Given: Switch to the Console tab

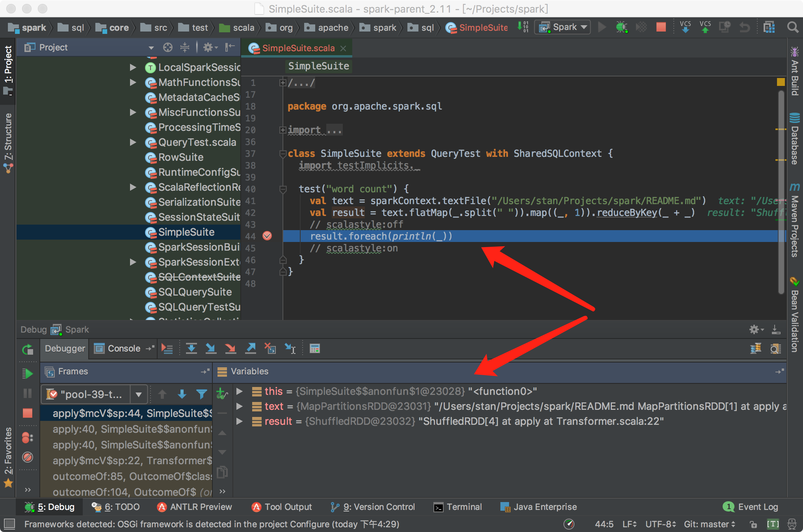Looking at the screenshot, I should 124,348.
